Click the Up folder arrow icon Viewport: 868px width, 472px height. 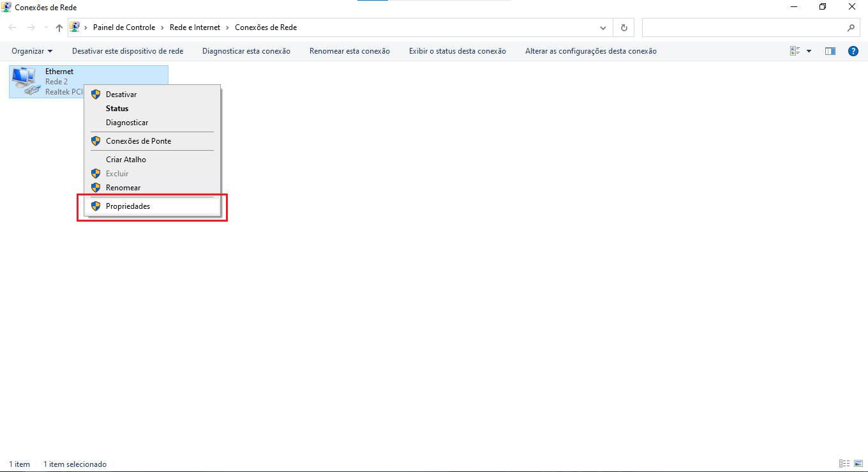(x=59, y=27)
